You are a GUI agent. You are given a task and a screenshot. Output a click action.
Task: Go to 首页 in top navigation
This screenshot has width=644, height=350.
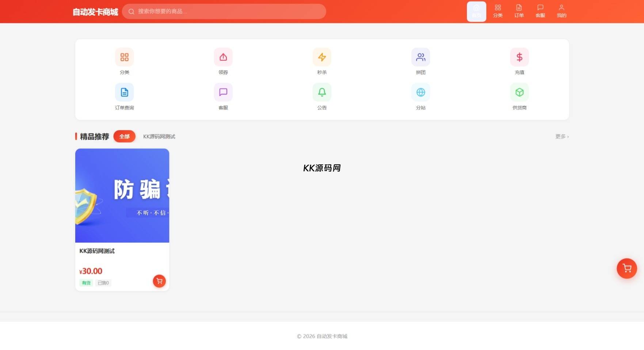point(476,11)
